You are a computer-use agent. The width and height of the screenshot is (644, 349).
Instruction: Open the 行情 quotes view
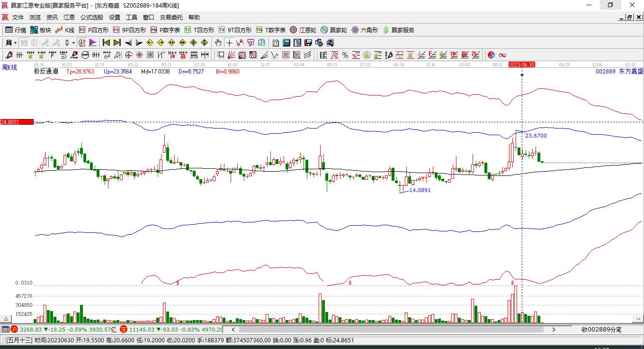16,30
